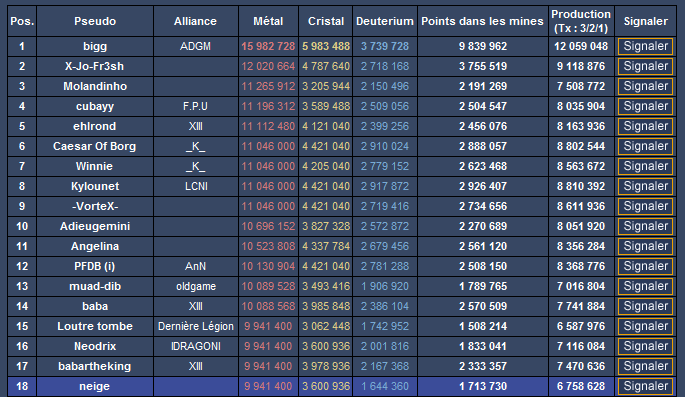The height and width of the screenshot is (397, 685).
Task: Report cubayy using the Signaler button
Action: (x=645, y=107)
